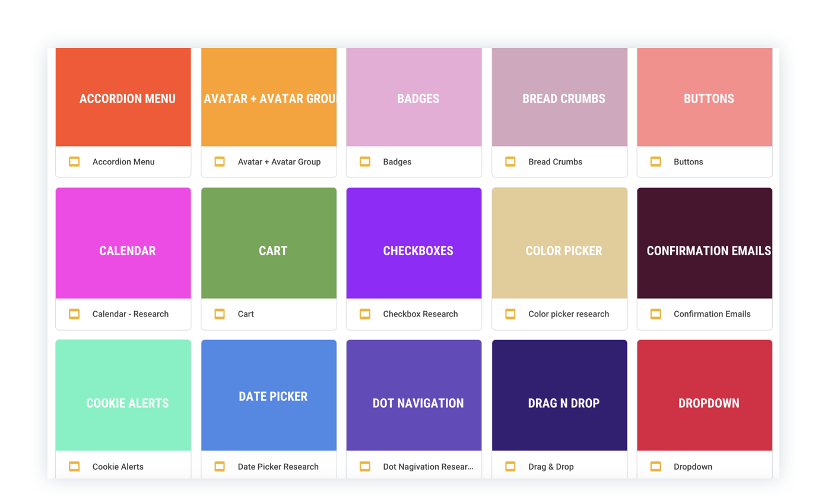The height and width of the screenshot is (504, 831).
Task: Open the beige COLOR PICKER thumbnail
Action: (x=560, y=243)
